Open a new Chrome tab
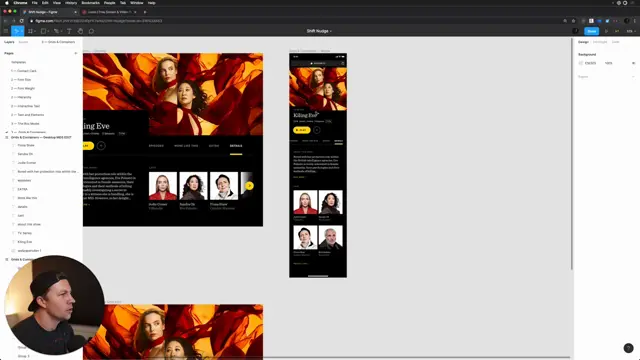Image resolution: width=640 pixels, height=360 pixels. 145,12
